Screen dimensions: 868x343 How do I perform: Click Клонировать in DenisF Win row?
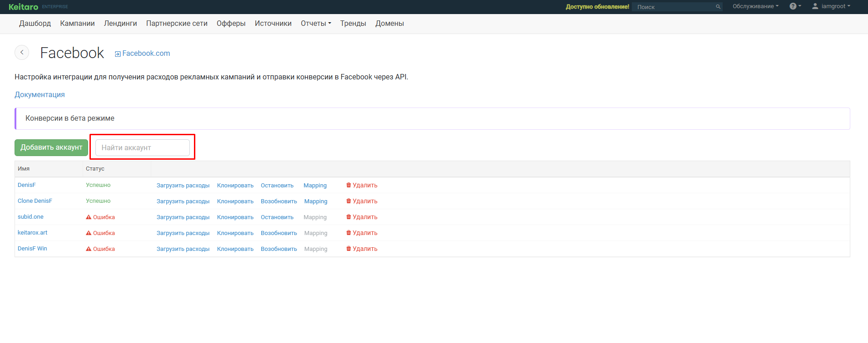click(x=235, y=249)
